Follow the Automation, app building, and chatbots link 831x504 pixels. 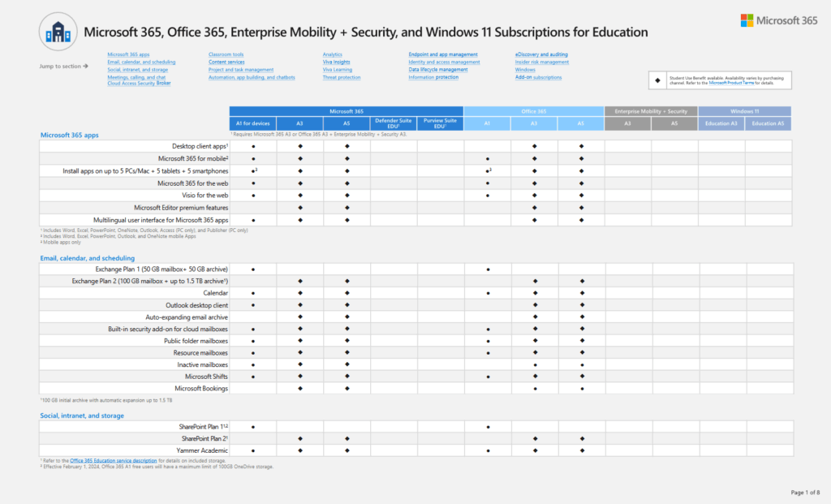click(x=252, y=77)
